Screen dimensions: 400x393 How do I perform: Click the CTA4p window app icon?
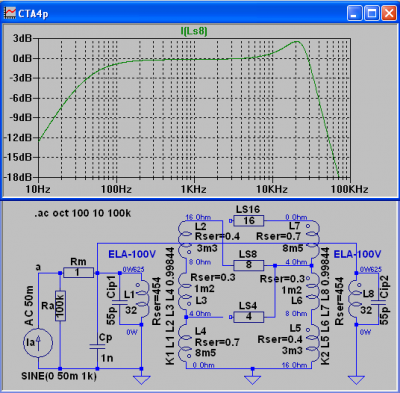point(10,13)
